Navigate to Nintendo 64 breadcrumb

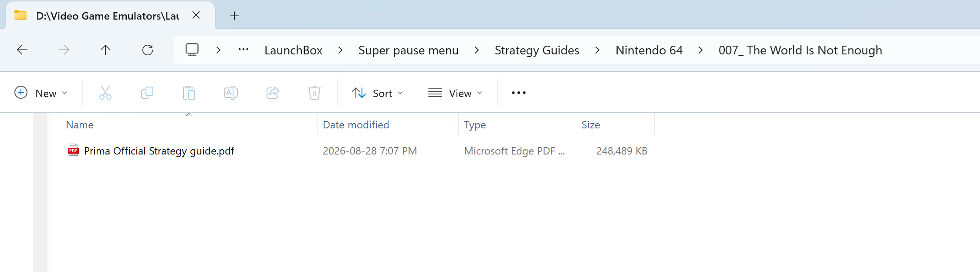click(649, 50)
